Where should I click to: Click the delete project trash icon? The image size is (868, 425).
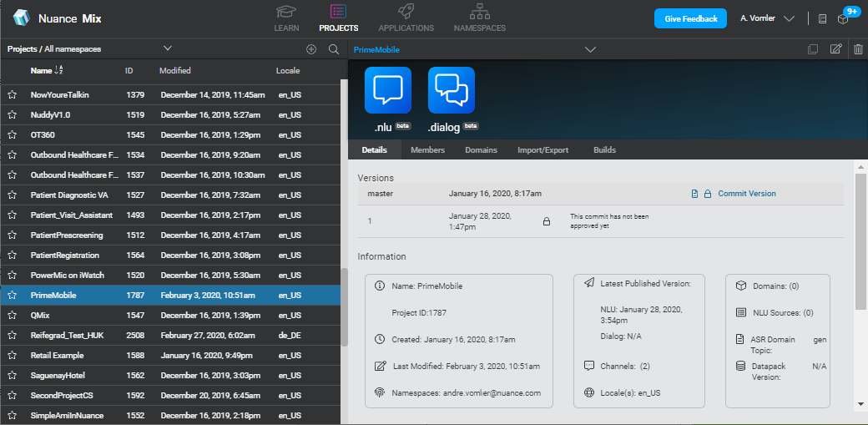[x=858, y=49]
